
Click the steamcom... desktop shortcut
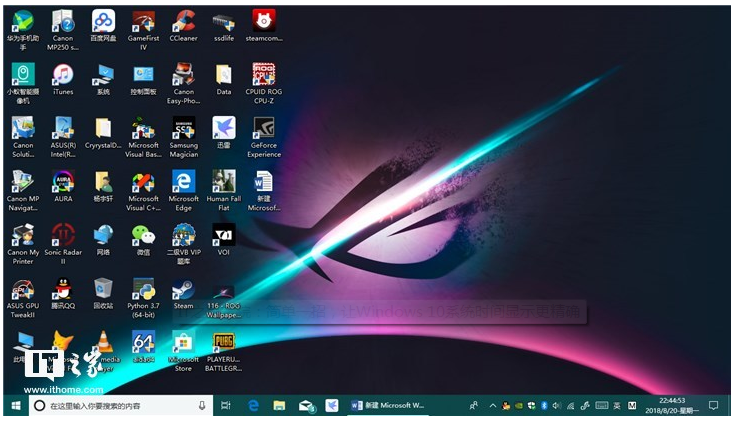[x=264, y=26]
